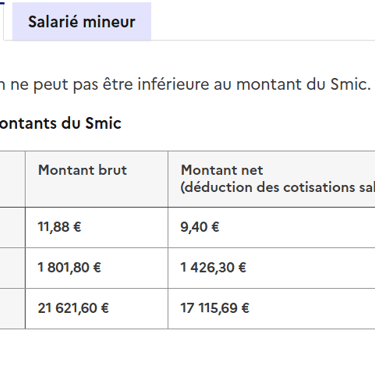
Task: Switch to the Salarié mineur tab
Action: 82,22
